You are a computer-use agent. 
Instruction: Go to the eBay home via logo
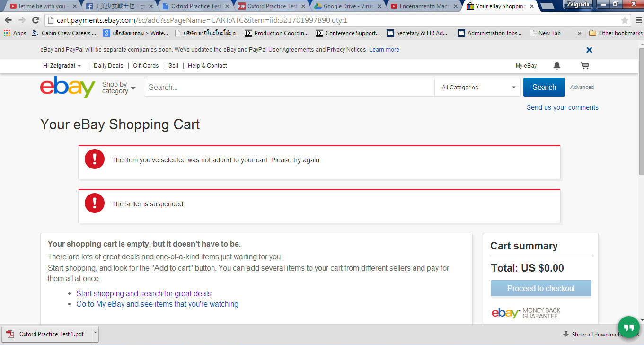(x=68, y=87)
